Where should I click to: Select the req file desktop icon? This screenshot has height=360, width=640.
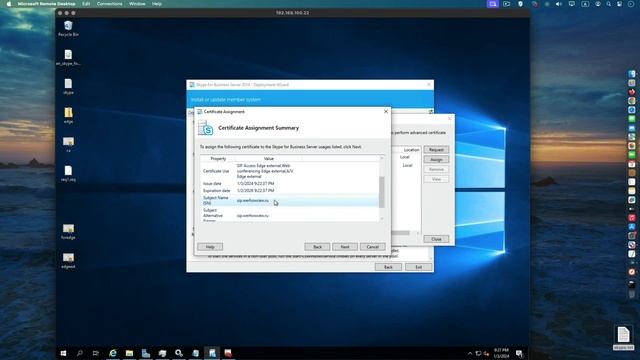point(68,173)
